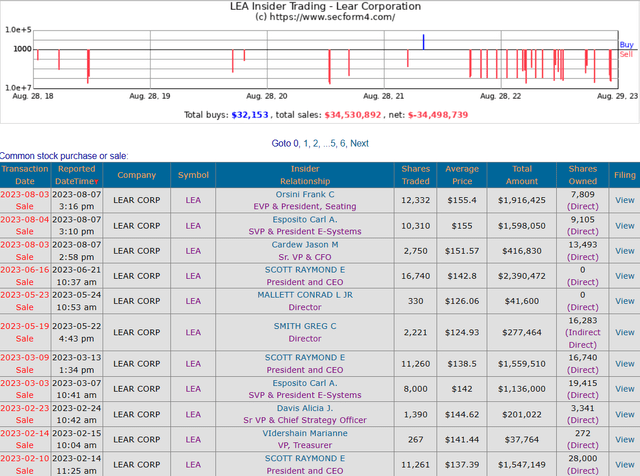Click the Transaction Date column header
The height and width of the screenshot is (476, 640).
(x=24, y=175)
